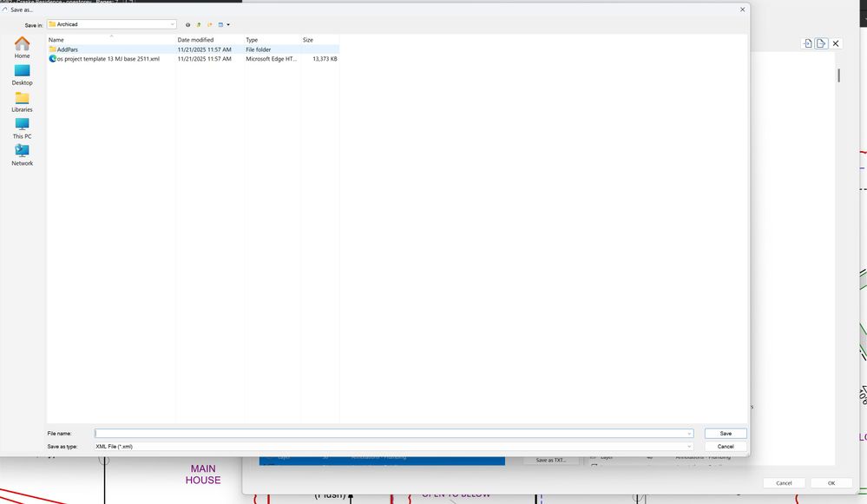Close the background panel with X icon
The image size is (867, 504).
836,43
